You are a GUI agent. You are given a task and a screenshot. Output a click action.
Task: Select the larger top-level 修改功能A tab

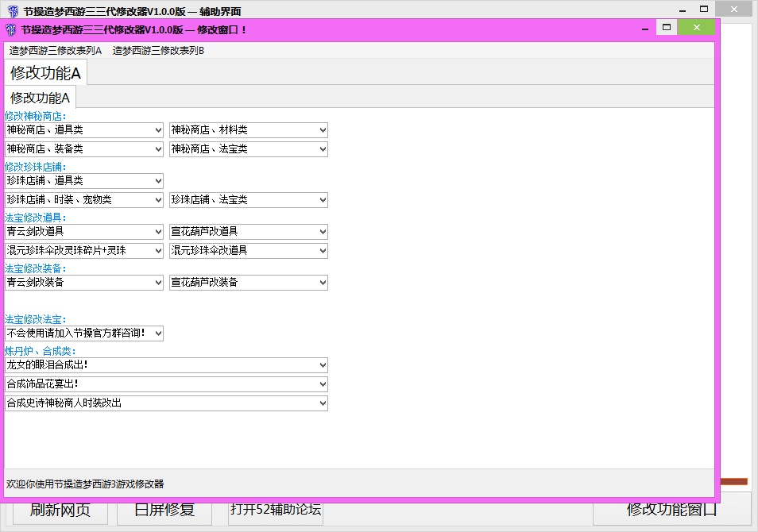[x=45, y=73]
